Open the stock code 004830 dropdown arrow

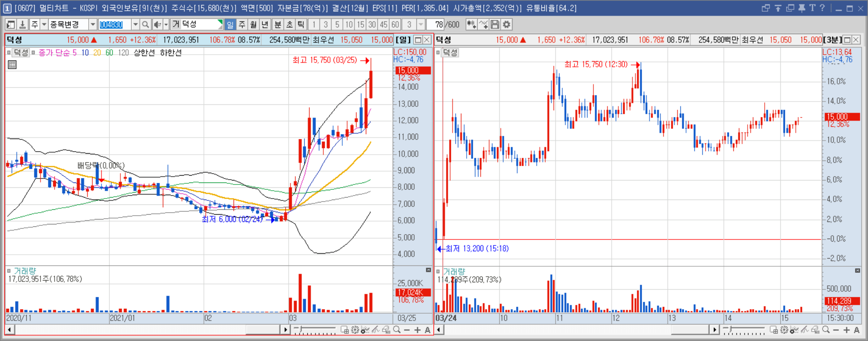tap(135, 24)
